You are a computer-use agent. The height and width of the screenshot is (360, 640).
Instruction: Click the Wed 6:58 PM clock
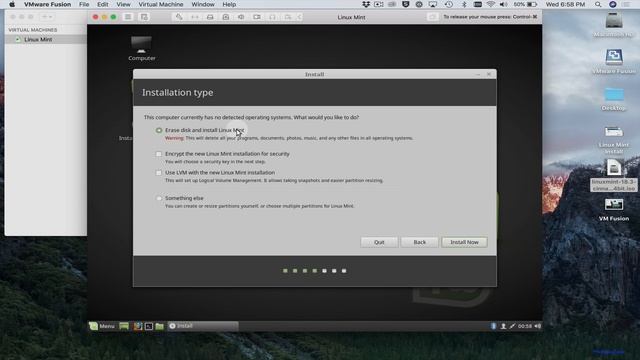point(565,4)
